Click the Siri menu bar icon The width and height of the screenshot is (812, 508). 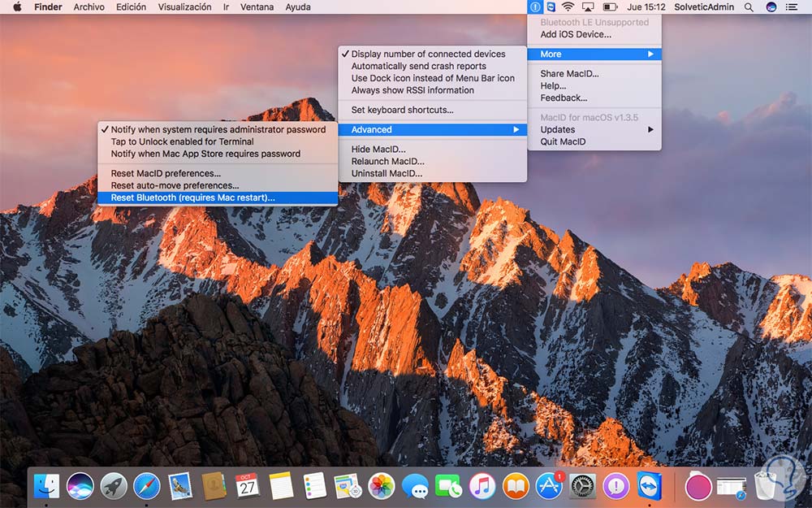[771, 7]
